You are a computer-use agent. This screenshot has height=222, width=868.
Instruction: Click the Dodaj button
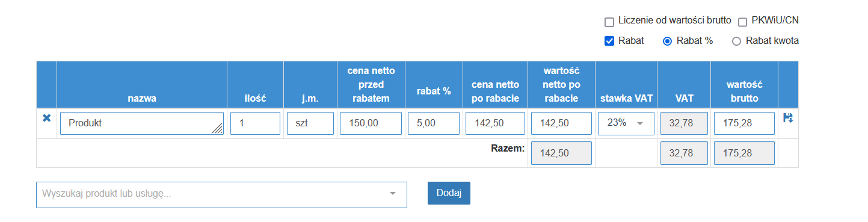pos(449,193)
